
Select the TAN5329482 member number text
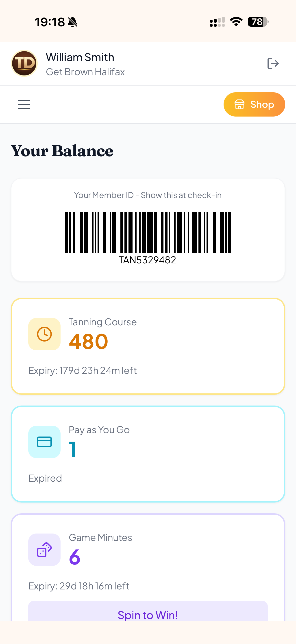tap(148, 260)
